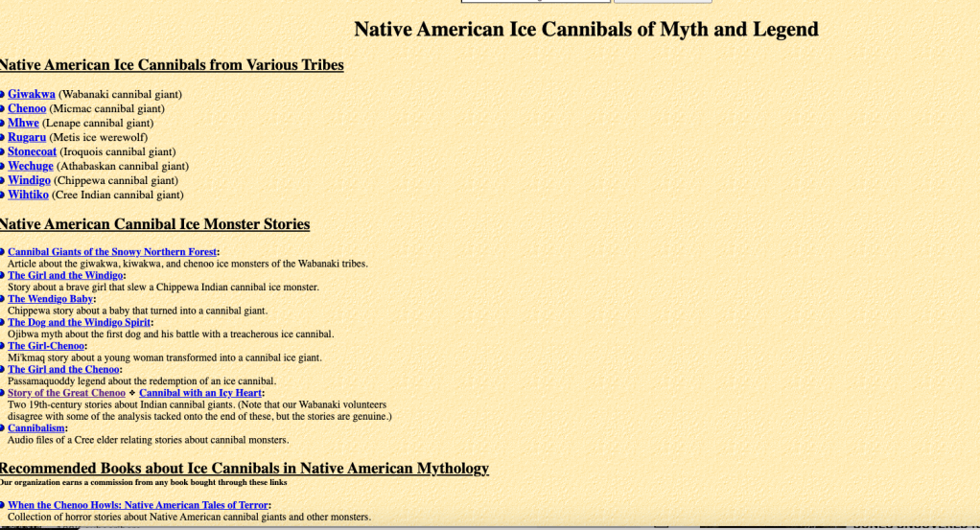The image size is (980, 530).
Task: Open the Stonecoat link
Action: coord(32,151)
